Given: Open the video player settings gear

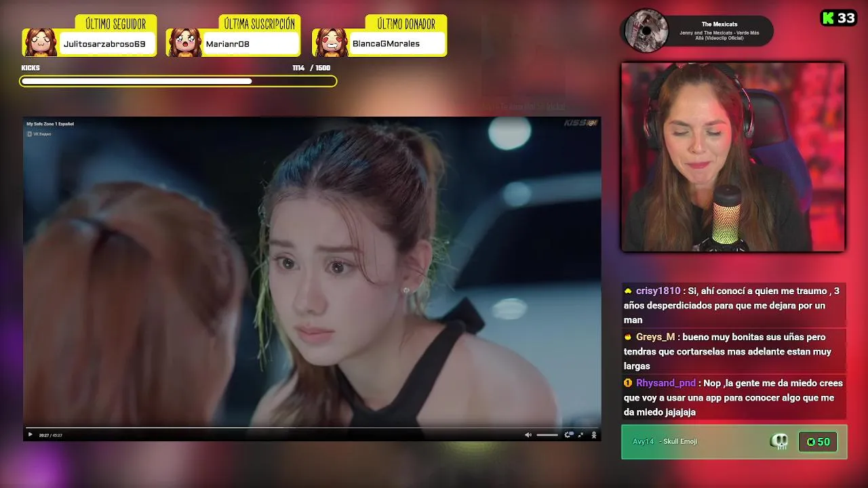Looking at the screenshot, I should pos(568,434).
